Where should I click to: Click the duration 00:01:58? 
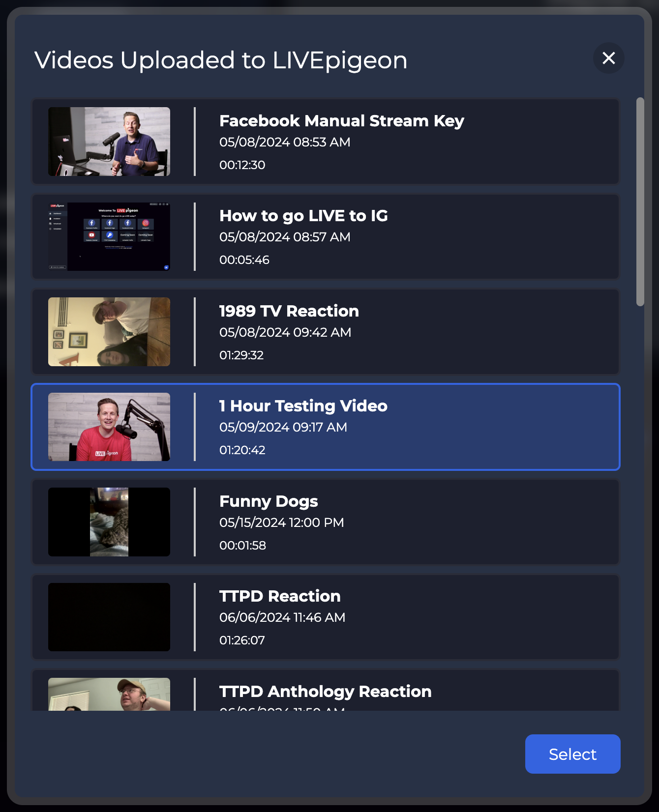coord(243,546)
